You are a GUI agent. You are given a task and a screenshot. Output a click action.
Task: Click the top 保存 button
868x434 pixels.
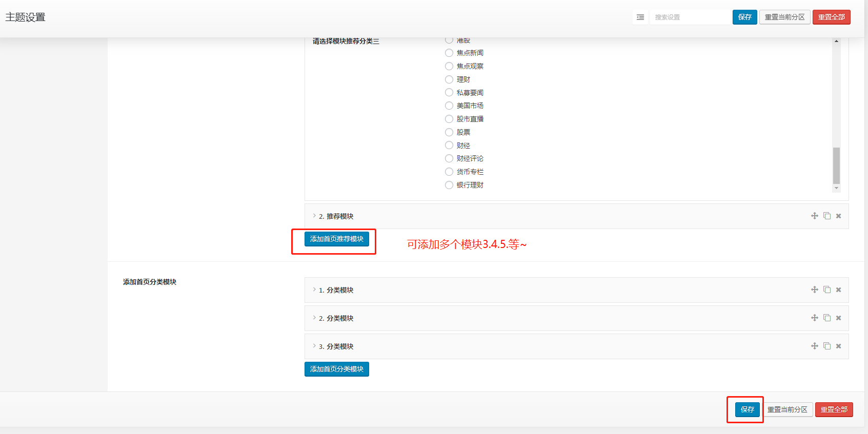pyautogui.click(x=744, y=17)
